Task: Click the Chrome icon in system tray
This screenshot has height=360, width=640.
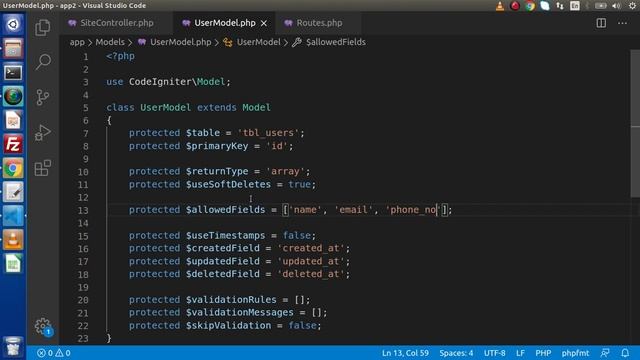Action: pyautogui.click(x=530, y=6)
